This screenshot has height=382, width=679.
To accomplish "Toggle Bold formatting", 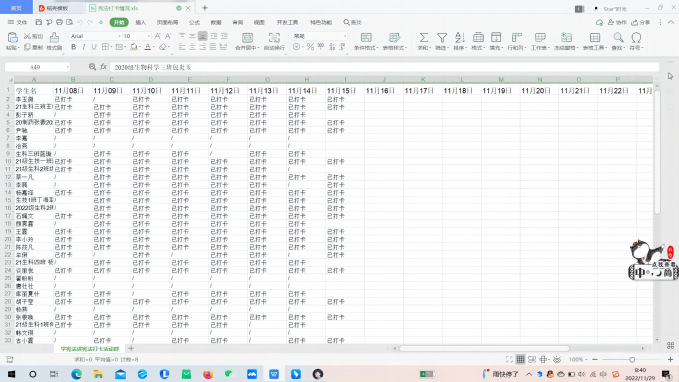I will click(x=74, y=47).
